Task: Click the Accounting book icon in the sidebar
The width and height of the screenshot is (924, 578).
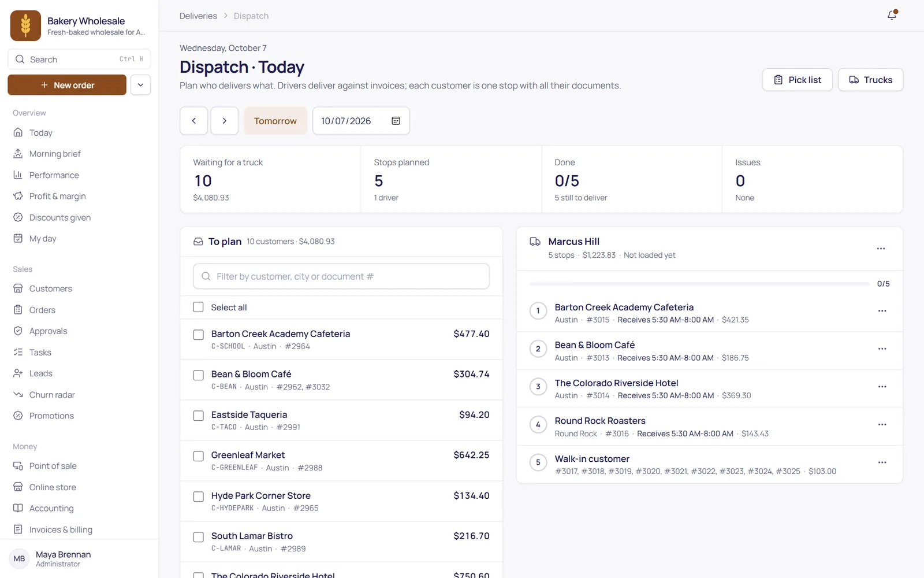Action: 18,508
